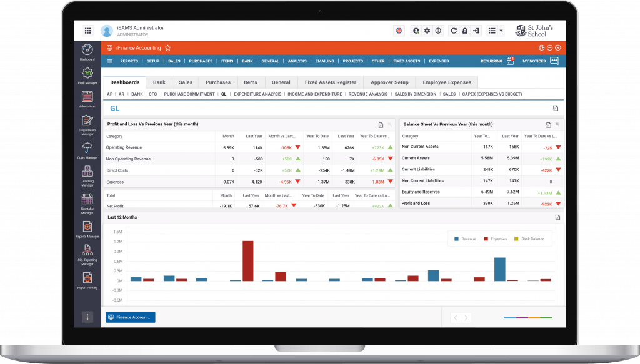Select the Non Current Assets row
Image resolution: width=640 pixels, height=364 pixels.
pyautogui.click(x=481, y=147)
